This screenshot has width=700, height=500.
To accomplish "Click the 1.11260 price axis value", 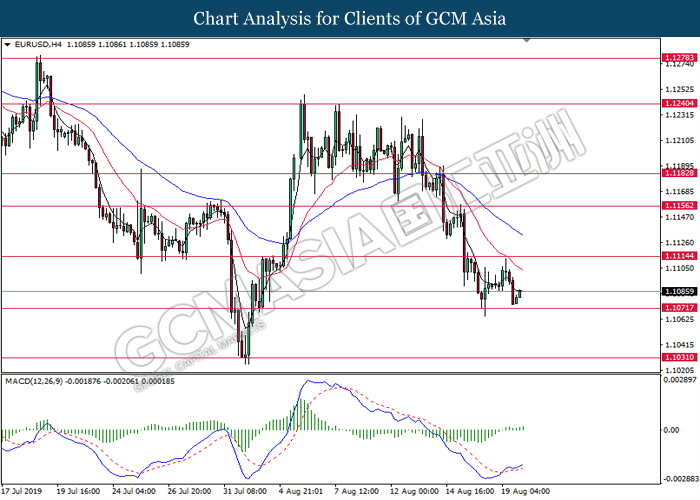I will click(680, 243).
